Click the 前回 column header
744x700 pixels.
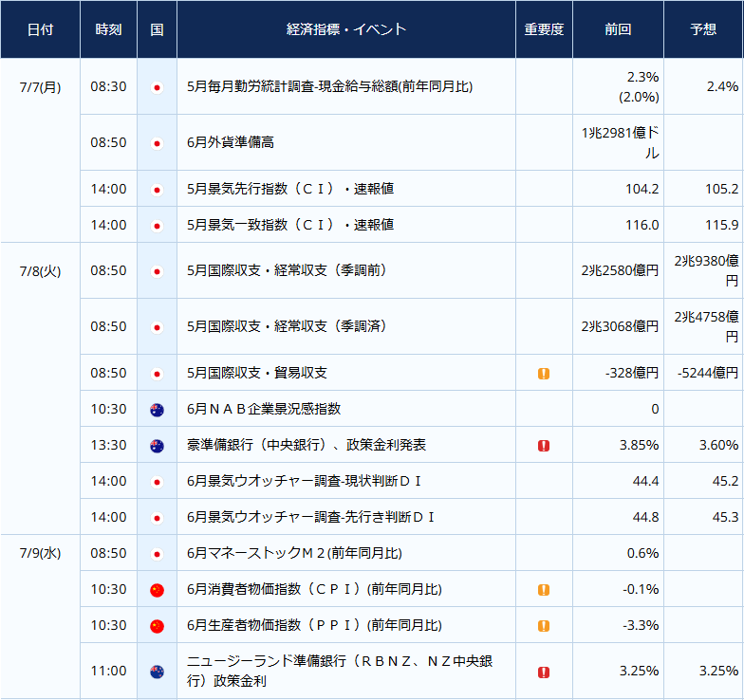pyautogui.click(x=619, y=29)
